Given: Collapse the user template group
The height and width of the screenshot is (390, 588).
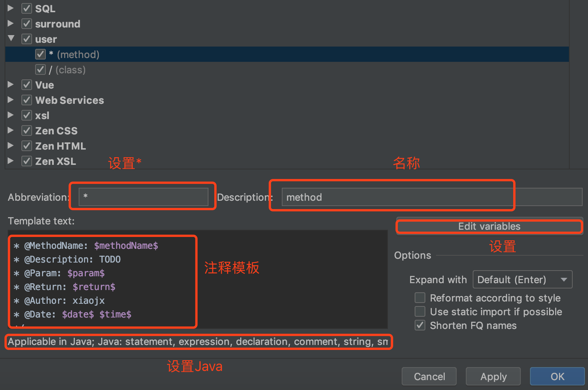Looking at the screenshot, I should [x=11, y=39].
